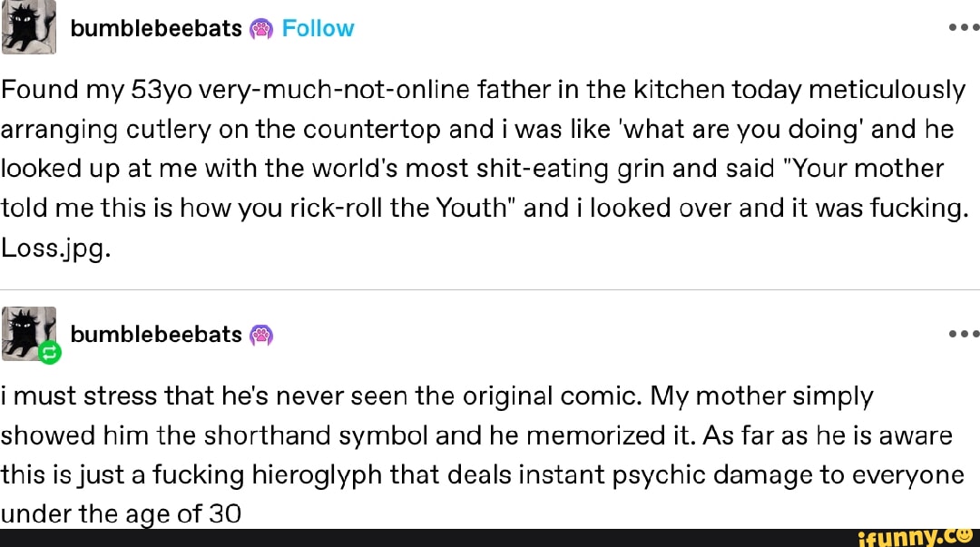The width and height of the screenshot is (980, 547).
Task: Click the paw badge in the reblogged post
Action: click(x=260, y=336)
